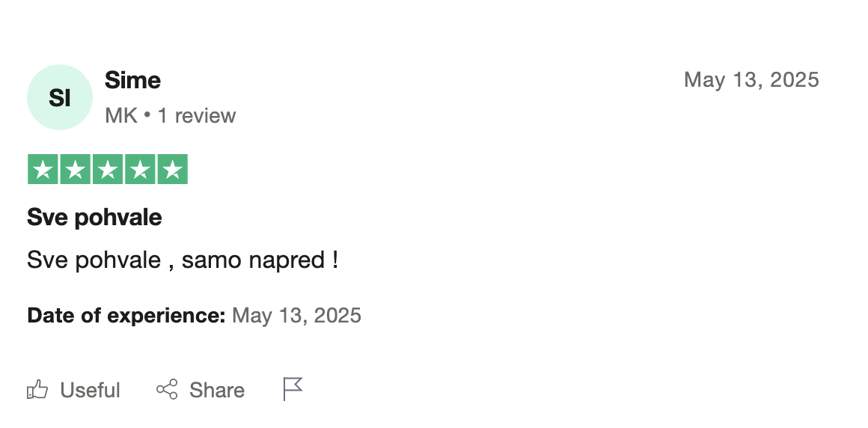Click the date value after "Date of experience:"
This screenshot has width=868, height=428.
click(x=296, y=315)
